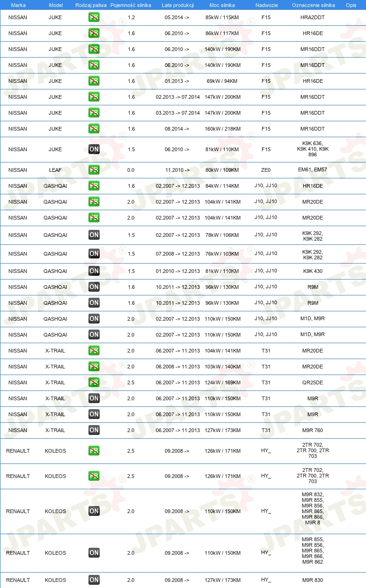Select 2.5 capacity in X-TRAIL row
366x588 pixels.
131,382
